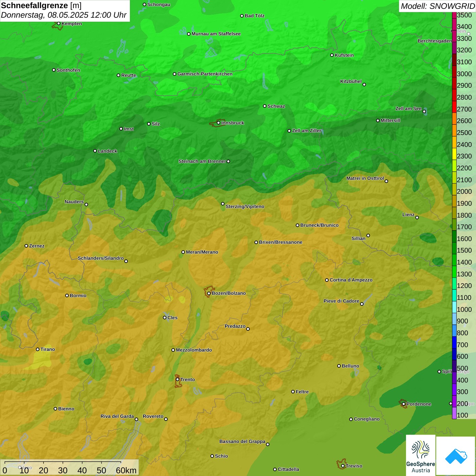Select the yellow 2300 legend color swatch
The height and width of the screenshot is (476, 476).
(454, 154)
